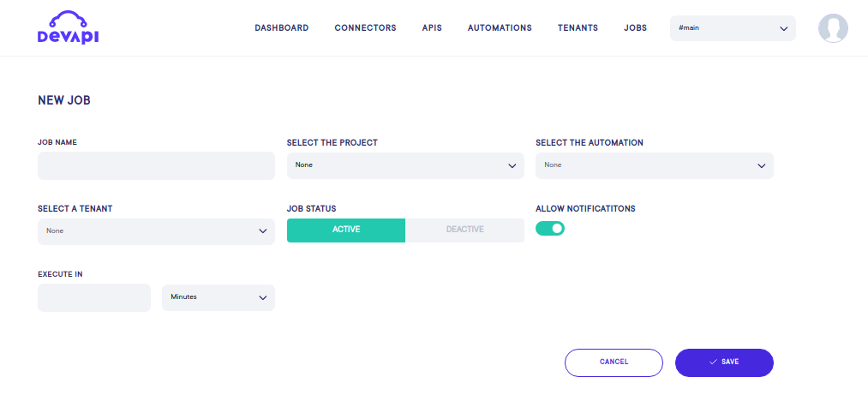
Task: Open the user profile avatar
Action: 833,28
